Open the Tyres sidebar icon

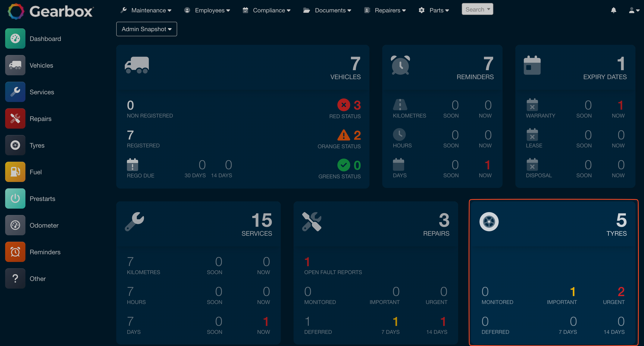[x=15, y=145]
